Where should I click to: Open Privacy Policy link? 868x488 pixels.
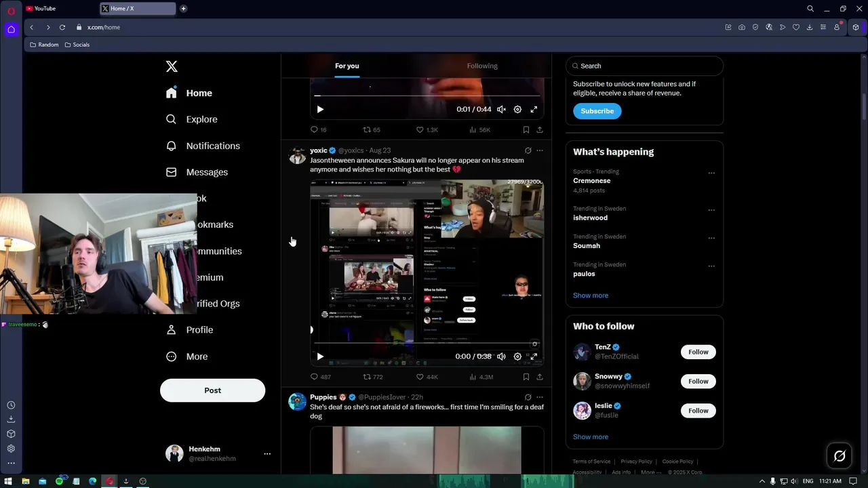[636, 462]
